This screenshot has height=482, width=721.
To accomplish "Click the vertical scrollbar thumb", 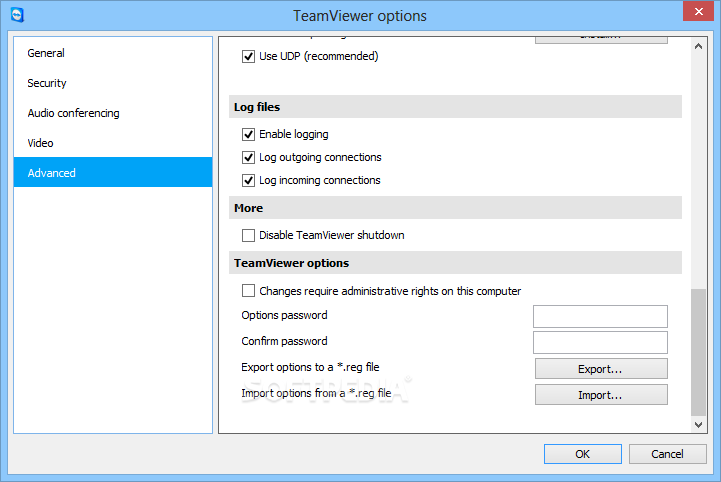I will pos(698,352).
